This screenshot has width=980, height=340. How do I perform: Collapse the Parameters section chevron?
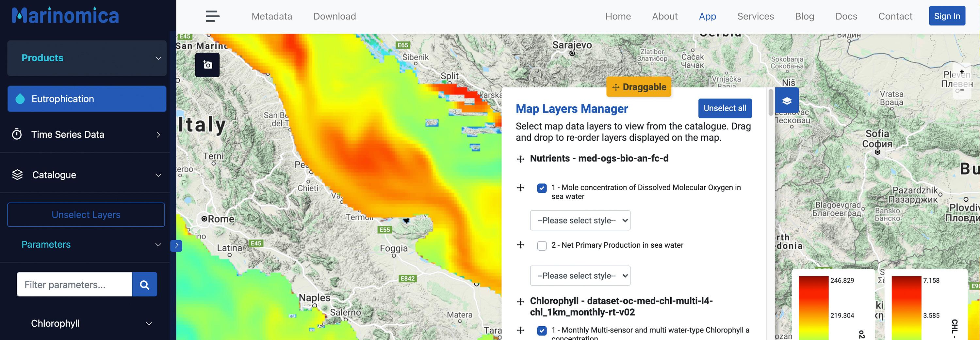click(158, 245)
